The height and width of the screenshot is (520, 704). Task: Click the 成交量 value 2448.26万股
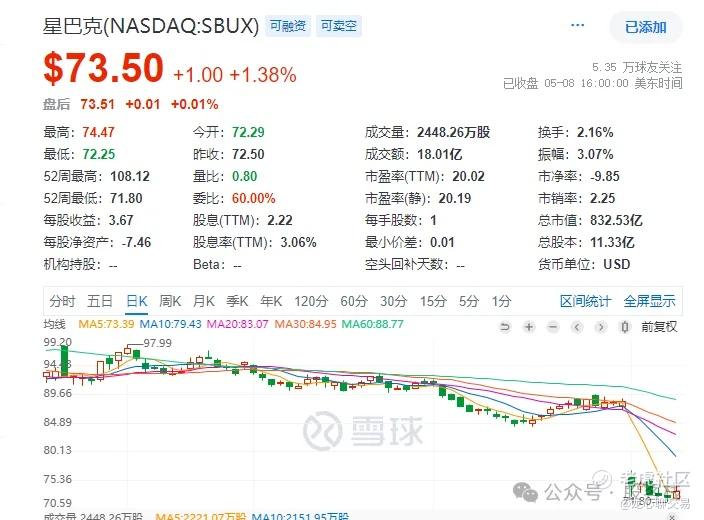(453, 132)
